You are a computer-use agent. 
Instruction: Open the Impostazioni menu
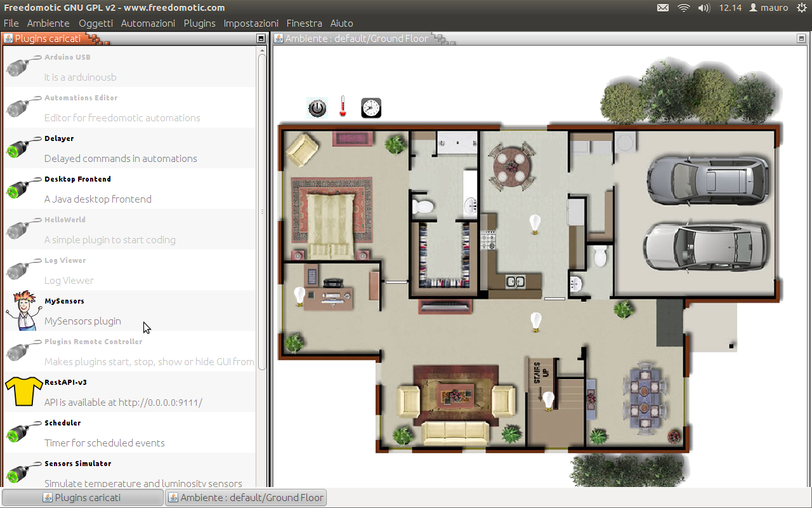tap(251, 23)
